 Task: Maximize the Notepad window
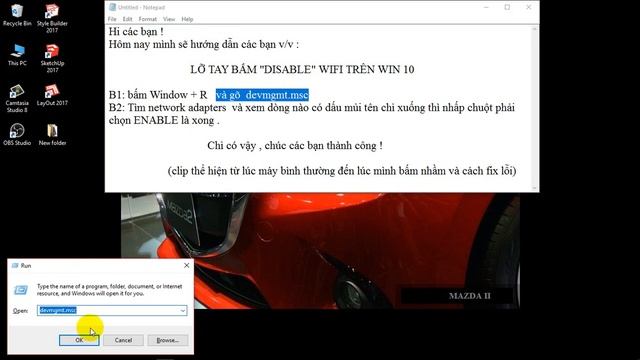[x=507, y=7]
